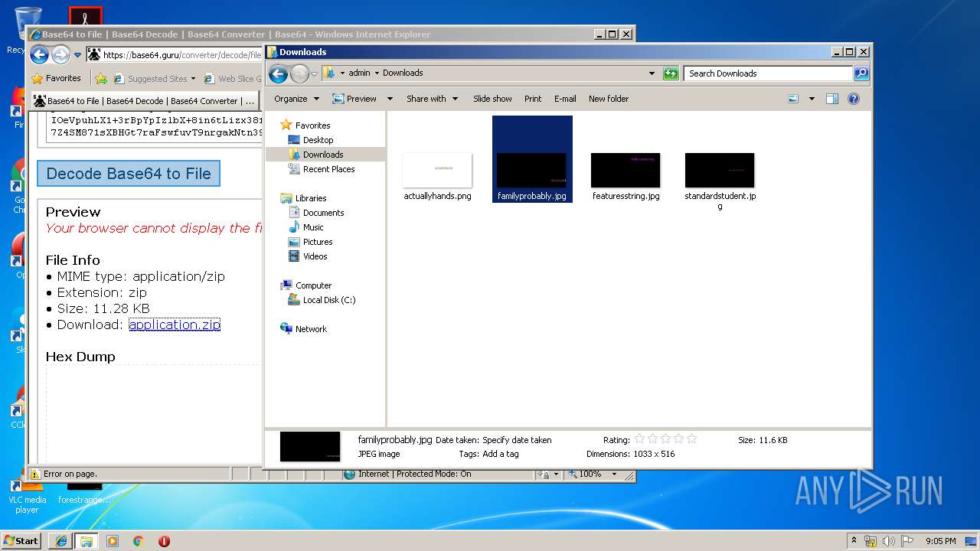Click the search magnifier in Explorer
This screenshot has height=551, width=980.
(x=861, y=73)
